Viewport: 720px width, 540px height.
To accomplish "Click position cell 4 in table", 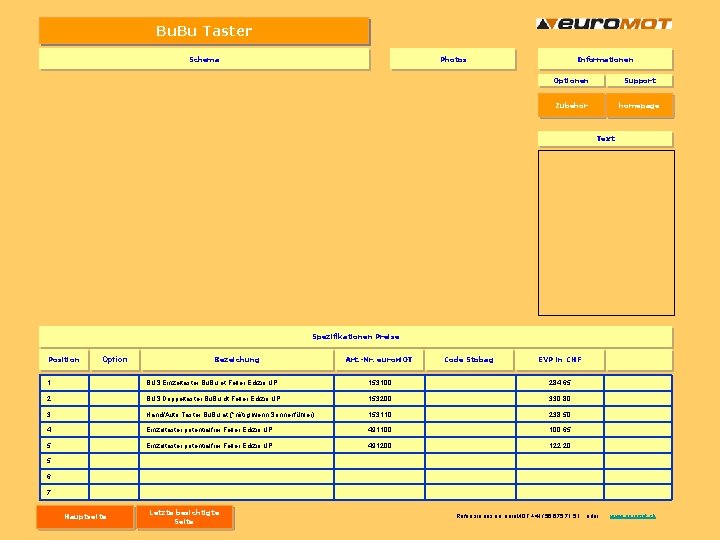I will 64,430.
